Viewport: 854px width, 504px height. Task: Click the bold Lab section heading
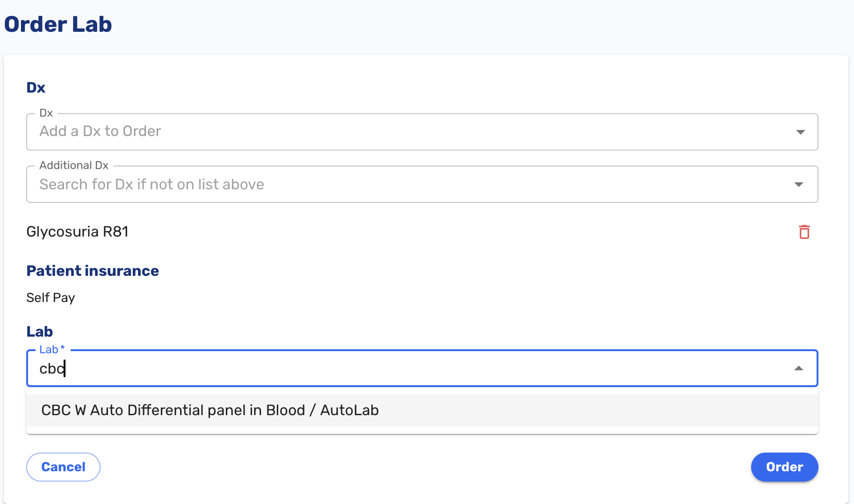coord(40,331)
